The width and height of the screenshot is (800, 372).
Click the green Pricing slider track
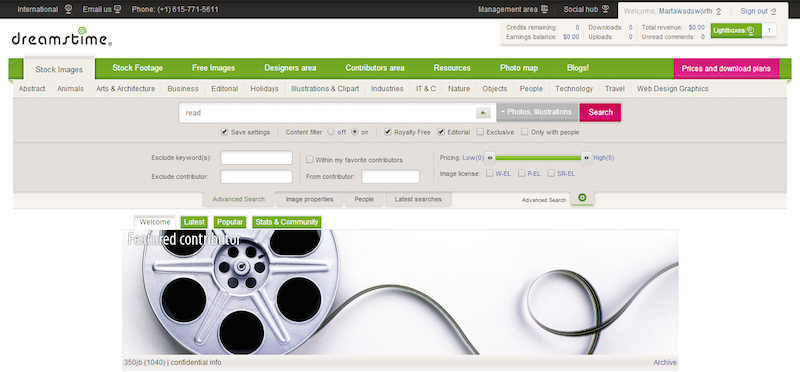538,158
